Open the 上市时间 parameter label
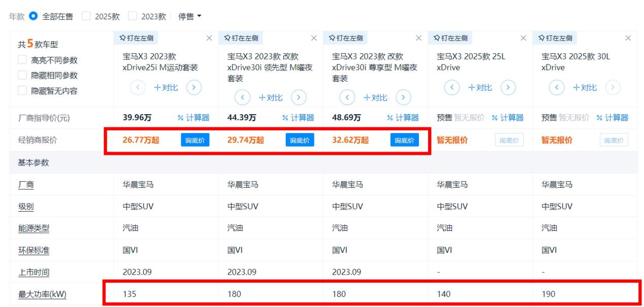Screen dimensions: 644x307 pyautogui.click(x=34, y=272)
